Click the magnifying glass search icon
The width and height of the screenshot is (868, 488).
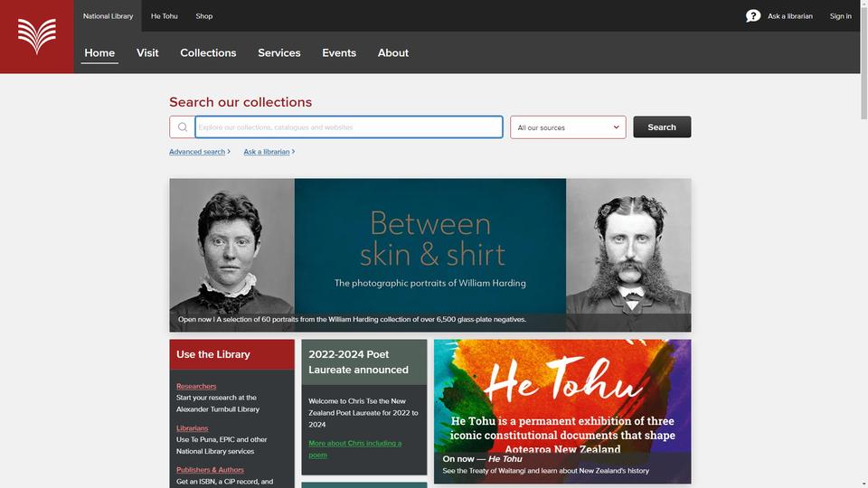(x=182, y=127)
